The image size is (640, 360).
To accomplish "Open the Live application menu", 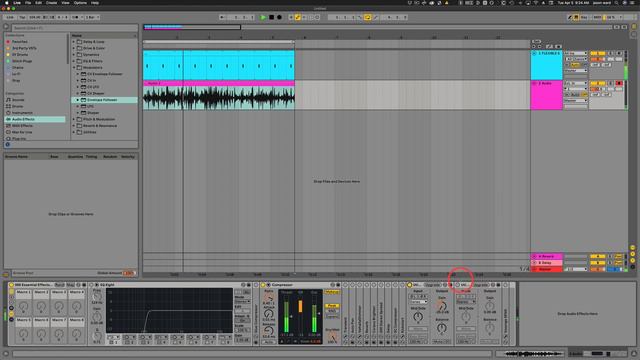I will tap(17, 2).
